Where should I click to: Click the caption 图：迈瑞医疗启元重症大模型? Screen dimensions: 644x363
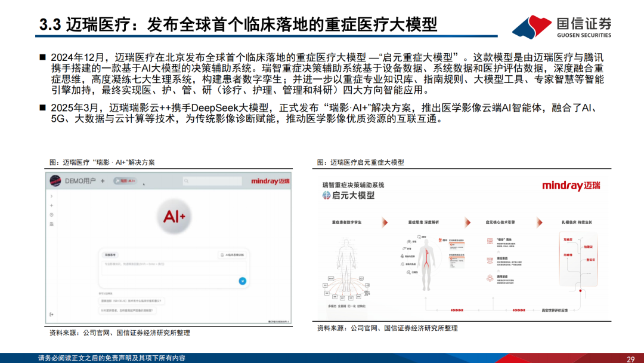click(x=360, y=162)
